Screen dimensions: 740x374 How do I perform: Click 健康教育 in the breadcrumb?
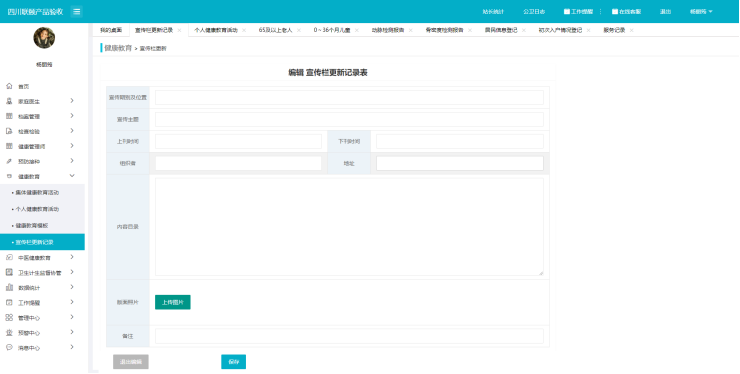(x=118, y=48)
